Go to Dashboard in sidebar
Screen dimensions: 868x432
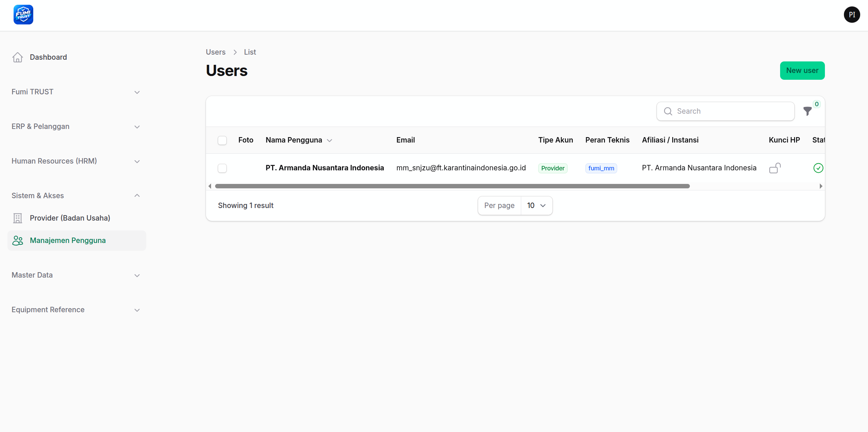point(77,57)
